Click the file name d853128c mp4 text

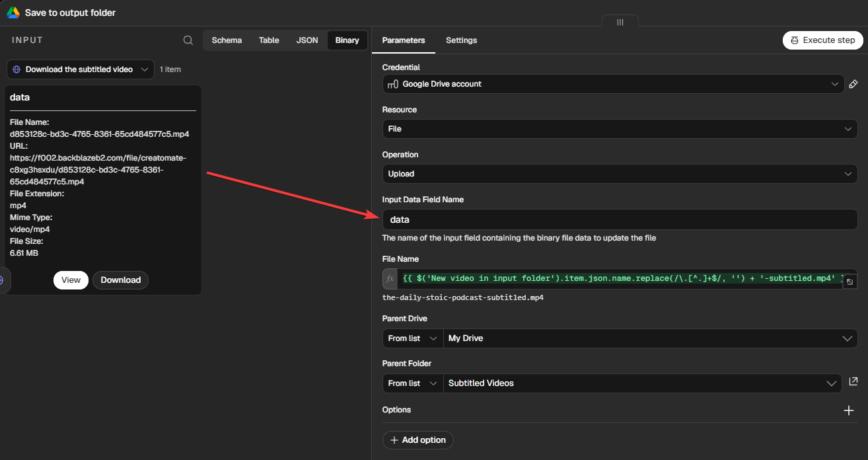[x=100, y=134]
